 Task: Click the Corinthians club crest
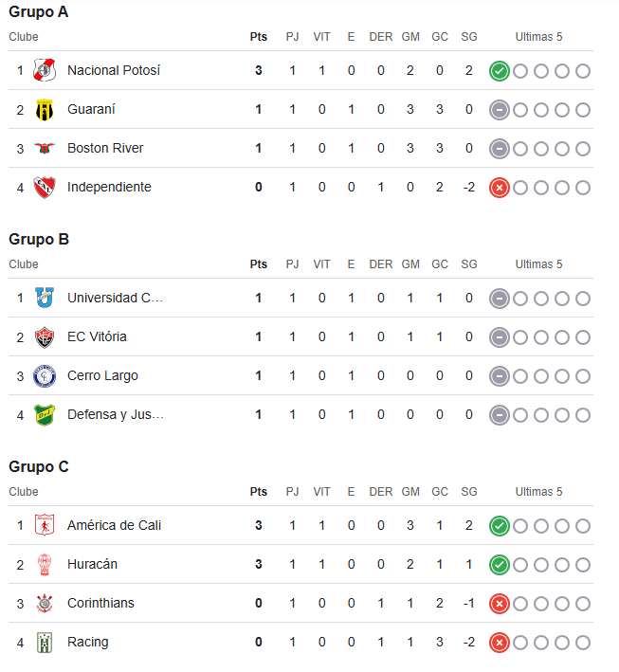(45, 604)
